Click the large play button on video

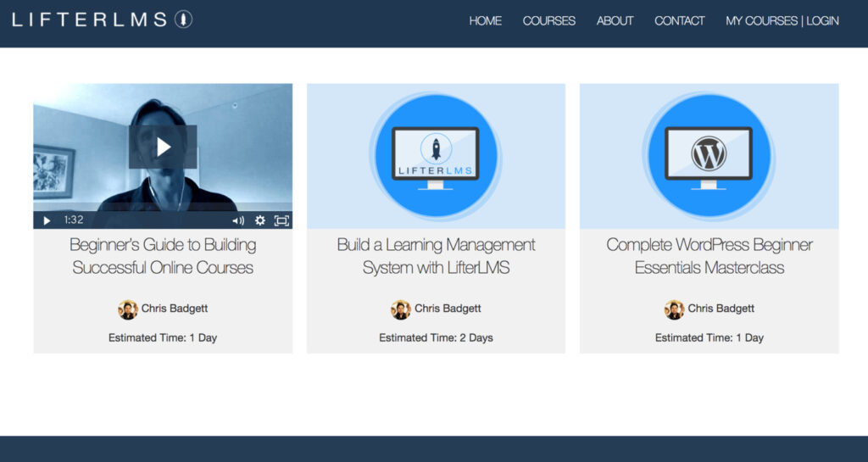(163, 147)
